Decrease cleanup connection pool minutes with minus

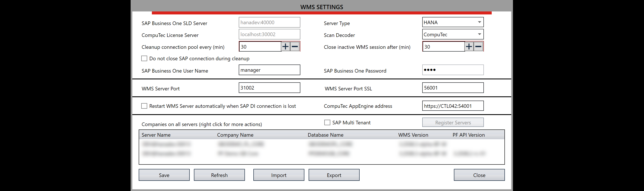pyautogui.click(x=295, y=46)
